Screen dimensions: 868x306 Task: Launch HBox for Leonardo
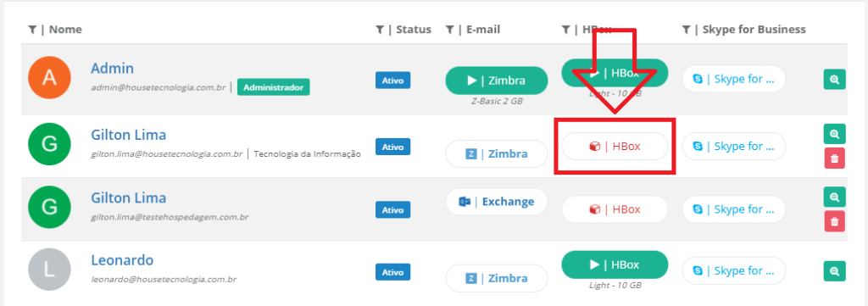point(615,264)
